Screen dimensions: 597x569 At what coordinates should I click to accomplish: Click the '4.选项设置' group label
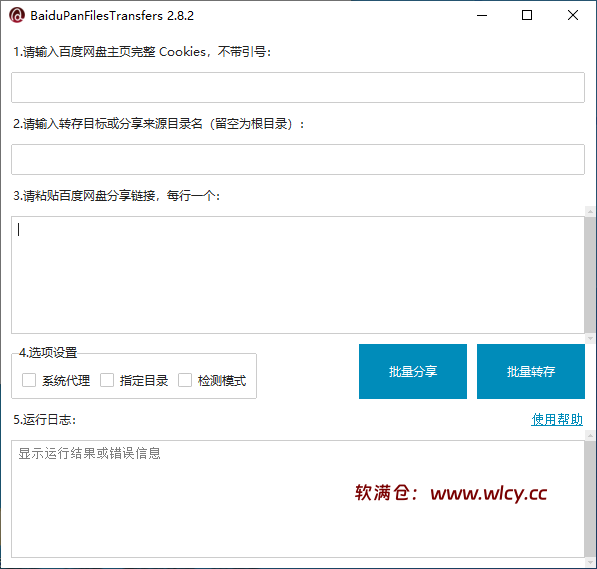coord(48,352)
